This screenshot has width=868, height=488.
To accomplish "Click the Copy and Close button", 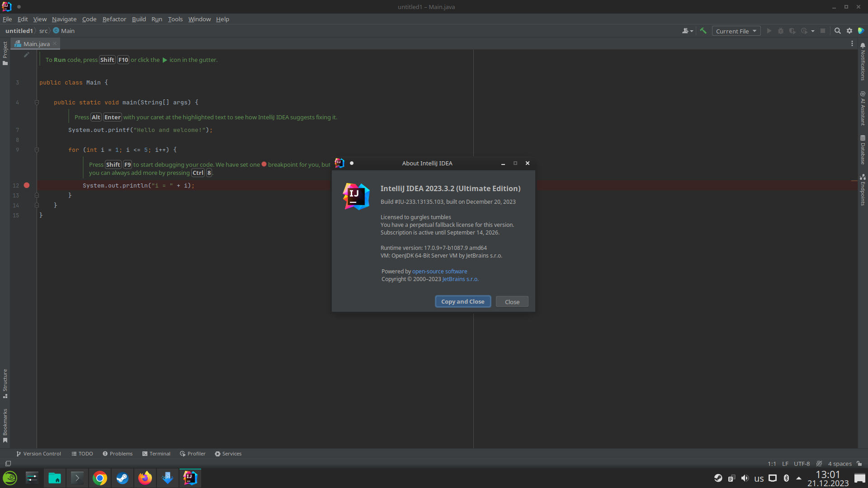I will point(462,302).
